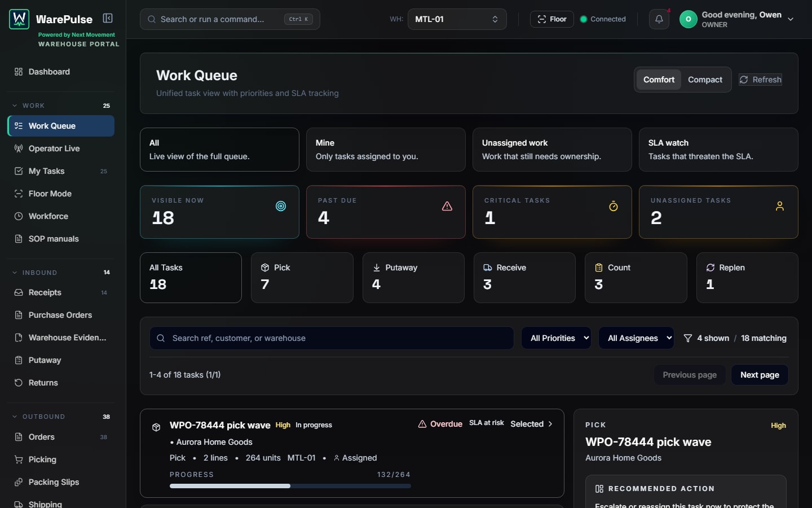Toggle Floor mode button in header
This screenshot has width=812, height=508.
pos(552,19)
